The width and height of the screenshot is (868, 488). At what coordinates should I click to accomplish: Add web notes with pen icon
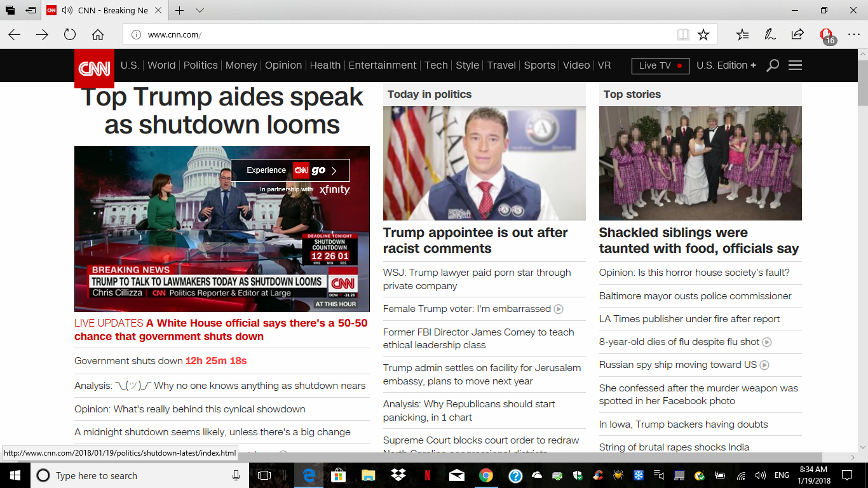770,35
